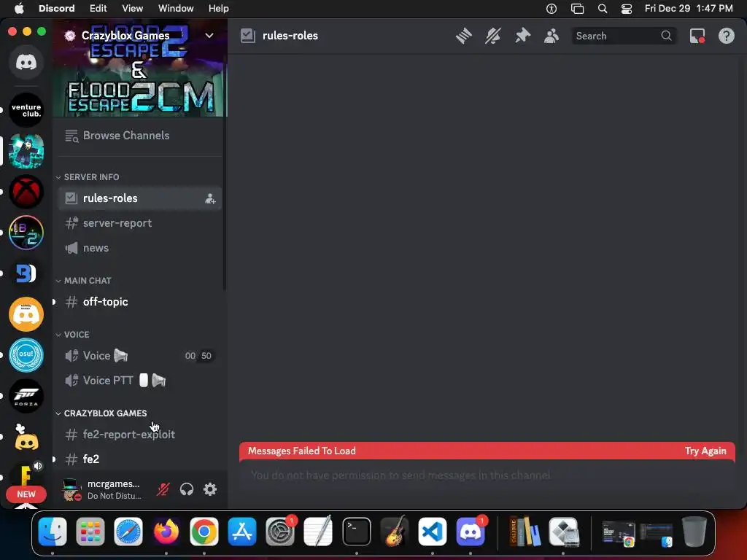Open the Forza server icon
The width and height of the screenshot is (747, 560).
(x=26, y=396)
